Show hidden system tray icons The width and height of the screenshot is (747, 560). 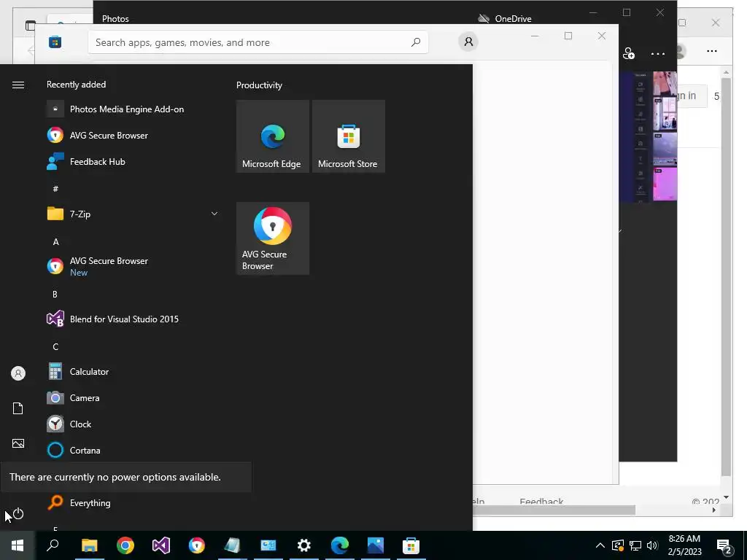point(600,545)
